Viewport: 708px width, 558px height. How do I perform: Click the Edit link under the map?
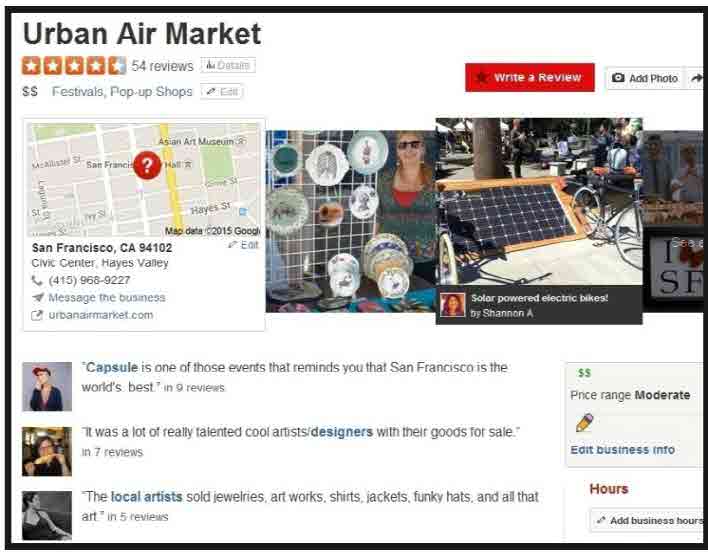point(244,245)
